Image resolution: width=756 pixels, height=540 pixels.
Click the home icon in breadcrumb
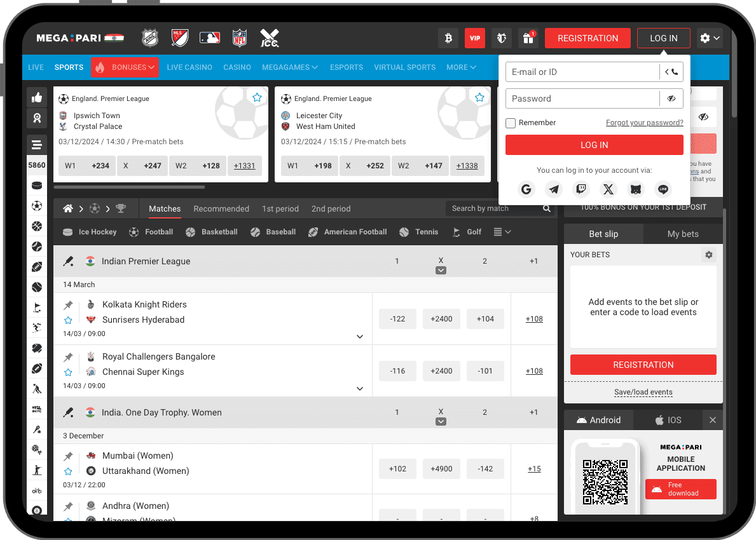(x=68, y=208)
